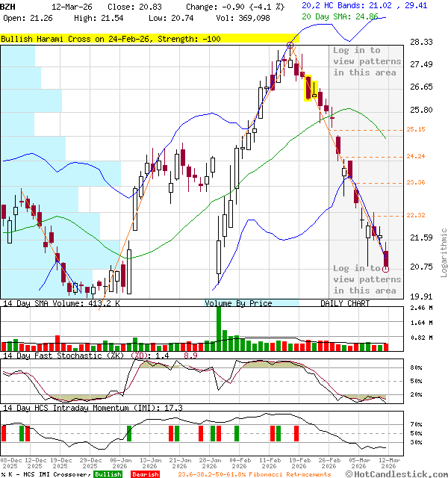Click the yellow highlighted harami cross candles
The width and height of the screenshot is (448, 478).
311,88
